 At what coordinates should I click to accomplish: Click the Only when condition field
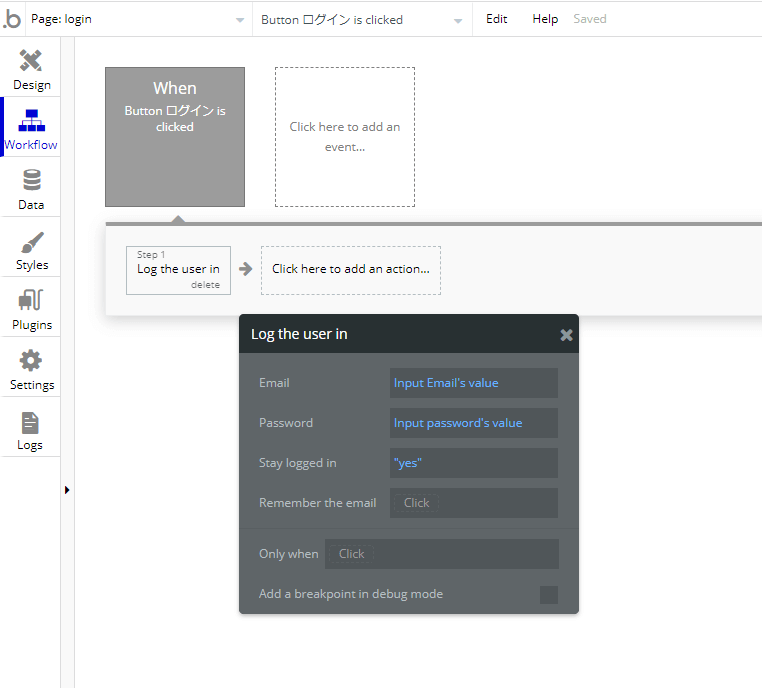pos(442,554)
